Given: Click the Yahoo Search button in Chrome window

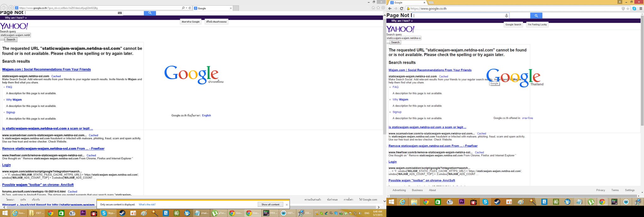Looking at the screenshot, I should click(395, 42).
